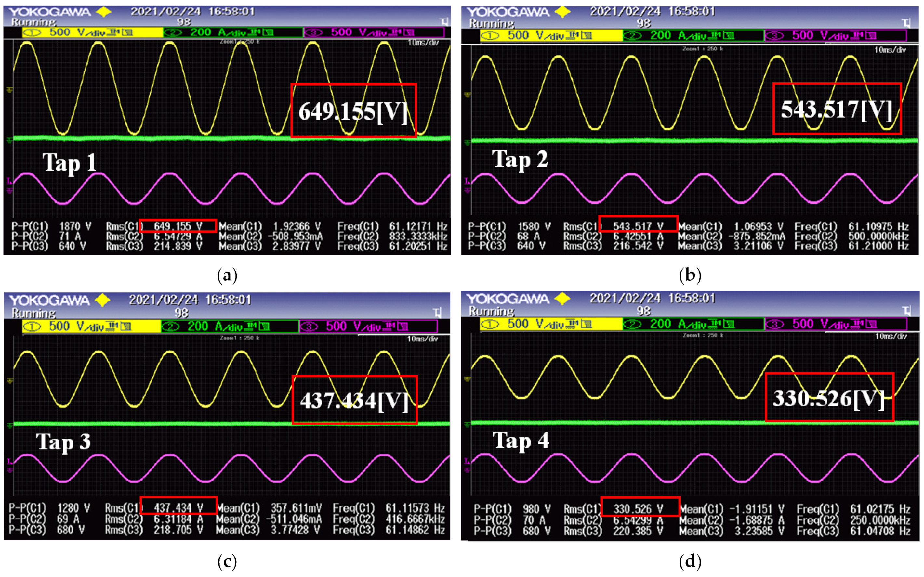Screen dimensions: 924x577
Task: Click the large 437.434[V] annotation box
Action: coord(354,400)
